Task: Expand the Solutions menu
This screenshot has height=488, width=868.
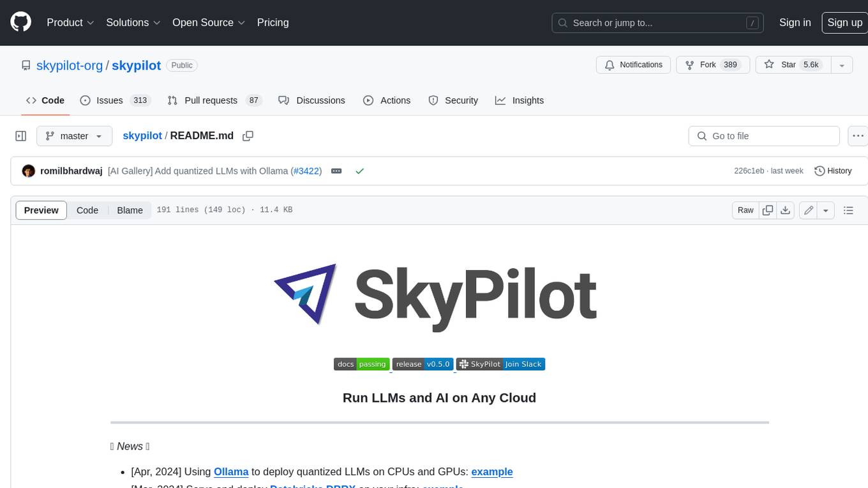Action: (133, 22)
